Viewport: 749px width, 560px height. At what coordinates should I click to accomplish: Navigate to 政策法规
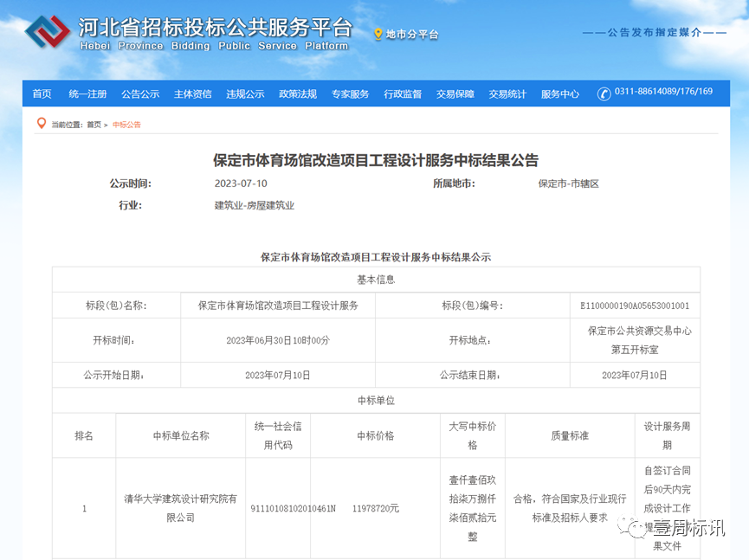(x=296, y=93)
